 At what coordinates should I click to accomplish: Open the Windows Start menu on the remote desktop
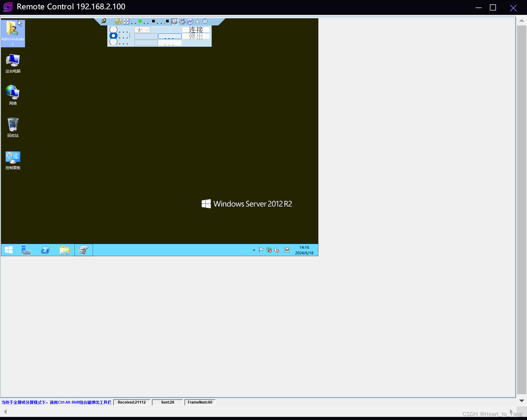tap(8, 250)
